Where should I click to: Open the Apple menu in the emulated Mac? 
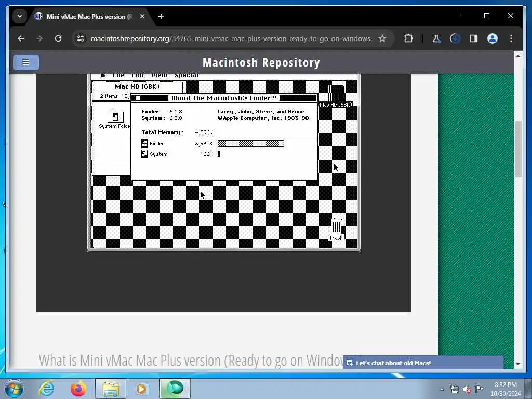point(103,75)
